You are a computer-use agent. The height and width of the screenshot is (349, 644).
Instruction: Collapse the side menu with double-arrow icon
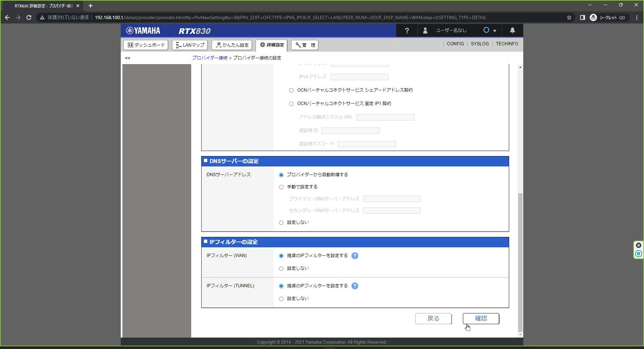tap(127, 58)
